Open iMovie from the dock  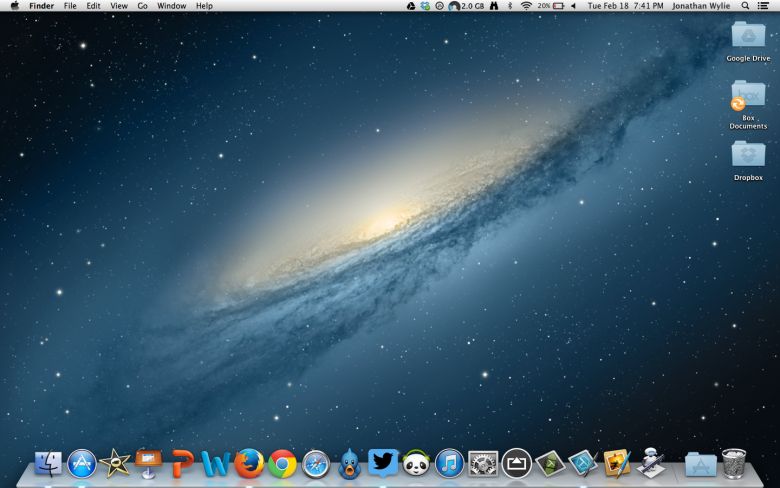point(115,463)
